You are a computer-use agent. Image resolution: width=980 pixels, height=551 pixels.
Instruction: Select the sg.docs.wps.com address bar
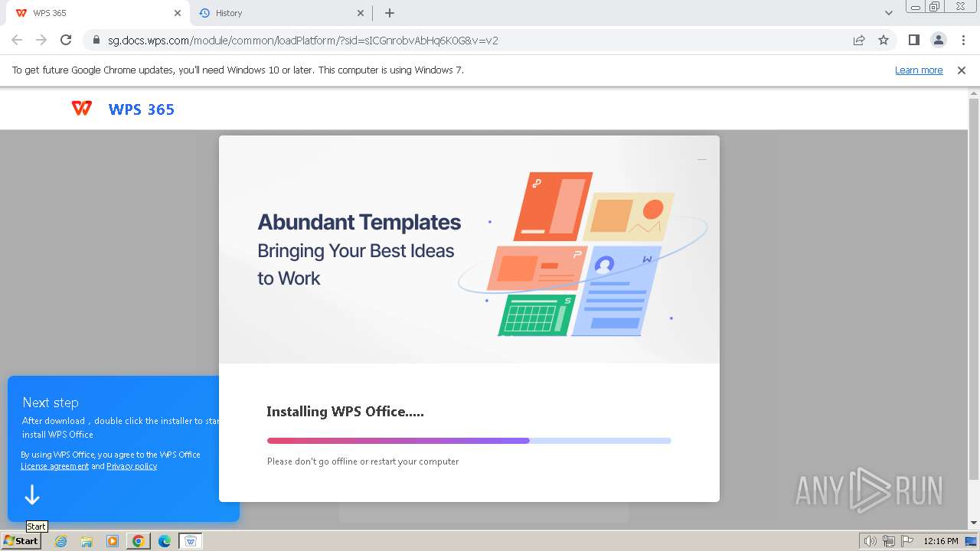pos(467,41)
